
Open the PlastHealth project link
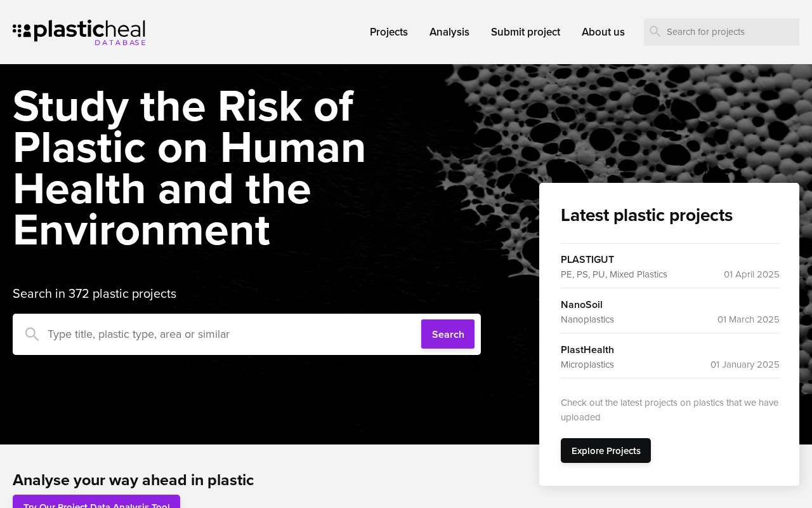587,350
